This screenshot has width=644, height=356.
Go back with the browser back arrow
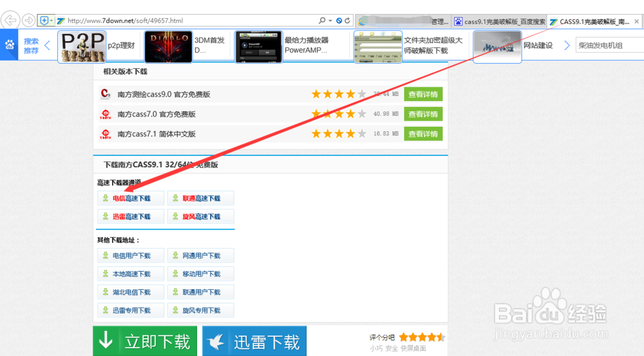[x=10, y=20]
